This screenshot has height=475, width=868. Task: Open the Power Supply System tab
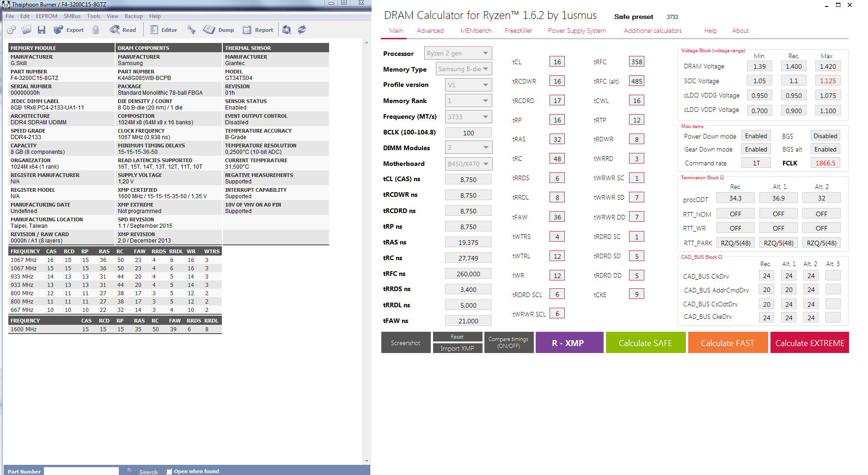coord(577,31)
